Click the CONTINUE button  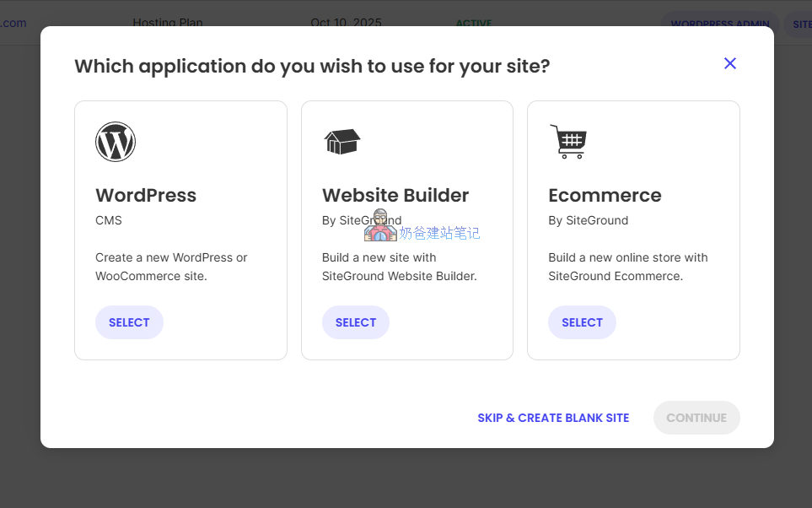point(696,418)
